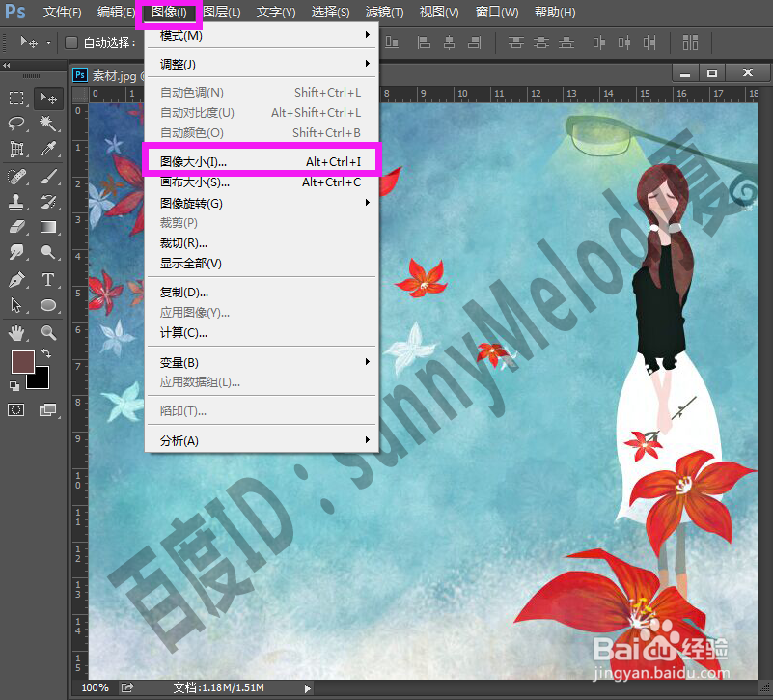Select the Eraser tool
Image resolution: width=773 pixels, height=700 pixels.
coord(16,227)
